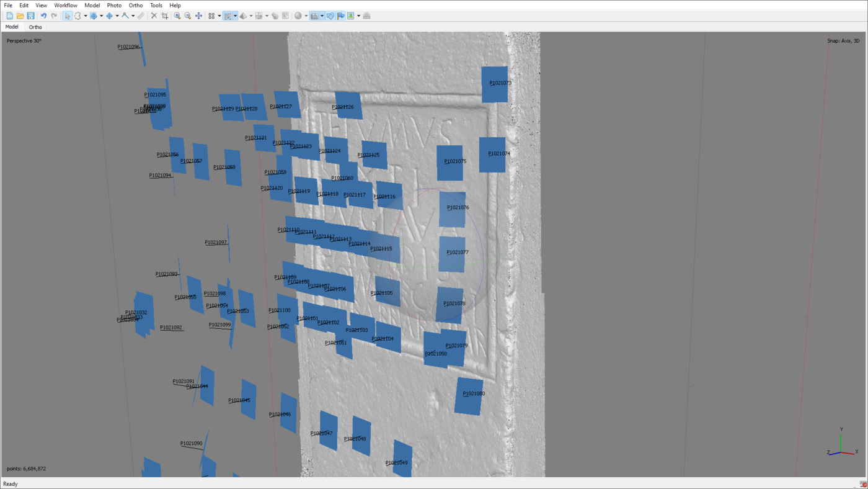Click the last toolbar icon
The image size is (868, 489).
pyautogui.click(x=366, y=16)
